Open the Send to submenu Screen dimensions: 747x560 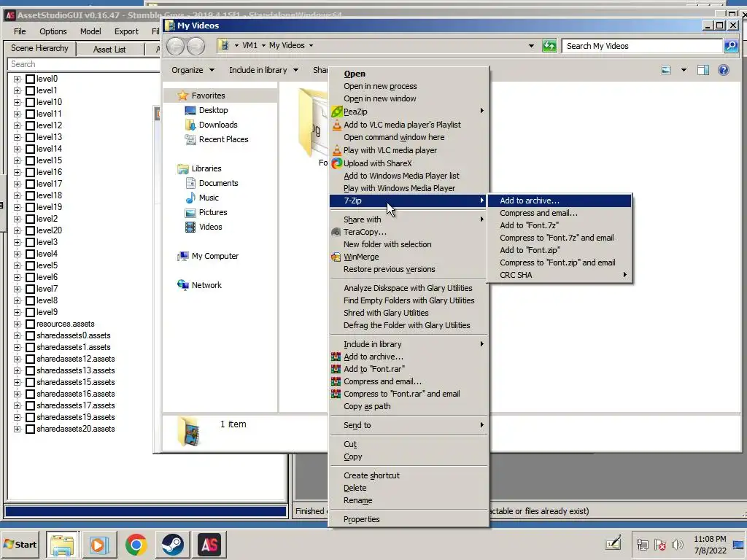(409, 425)
